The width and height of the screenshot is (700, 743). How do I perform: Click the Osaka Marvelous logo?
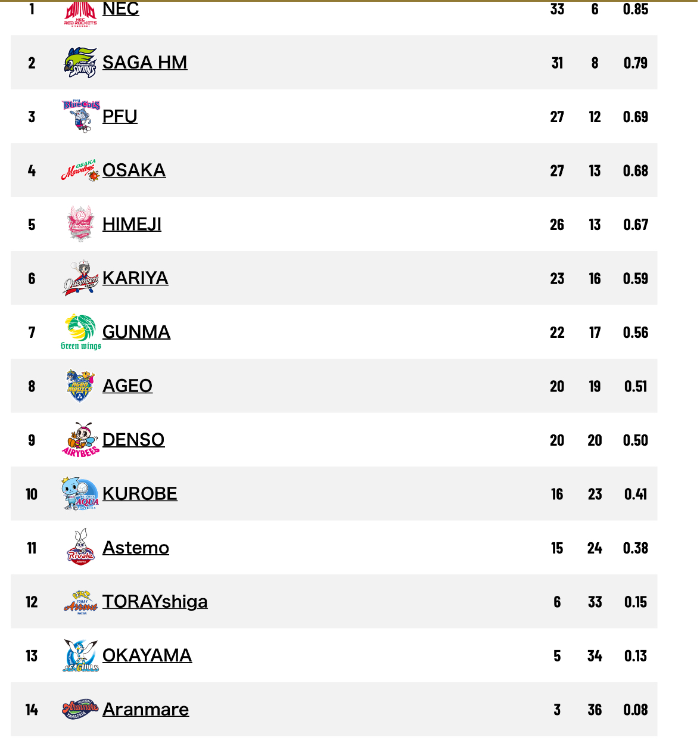click(80, 170)
